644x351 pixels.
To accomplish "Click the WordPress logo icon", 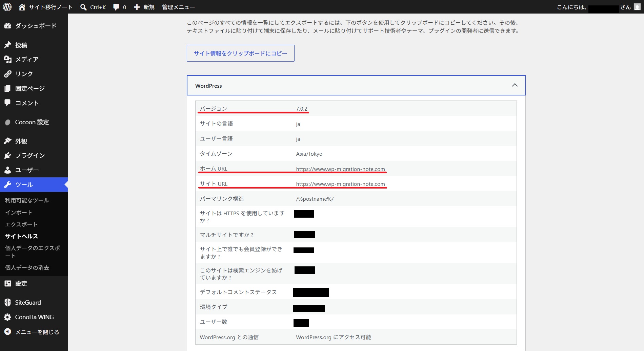I will pos(7,7).
